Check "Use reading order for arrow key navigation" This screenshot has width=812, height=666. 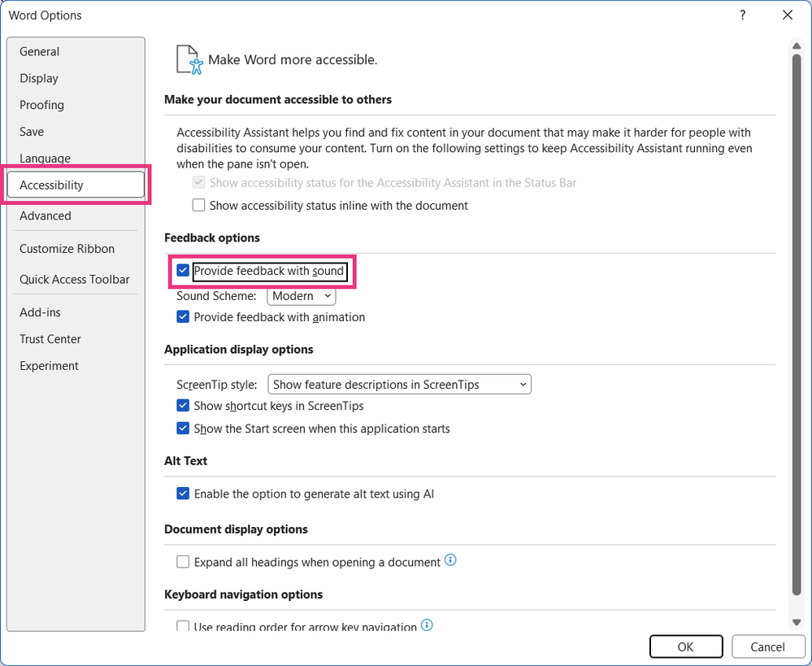[x=183, y=625]
